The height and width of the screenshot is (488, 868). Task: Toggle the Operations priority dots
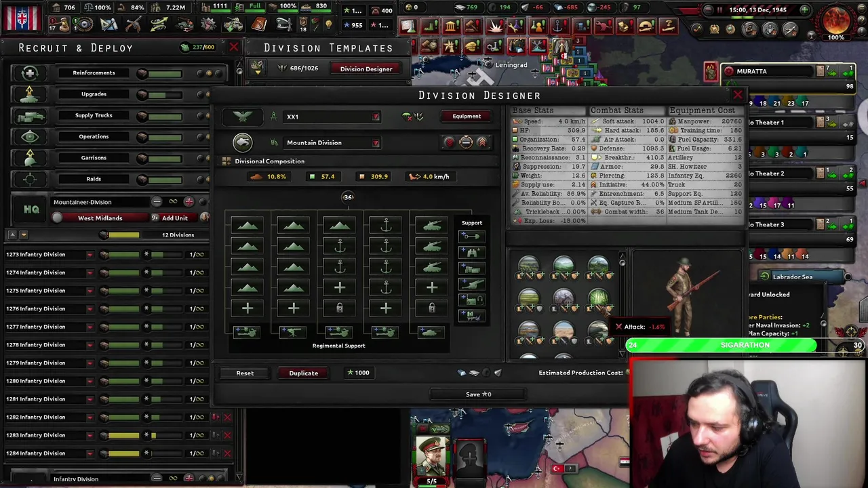204,137
